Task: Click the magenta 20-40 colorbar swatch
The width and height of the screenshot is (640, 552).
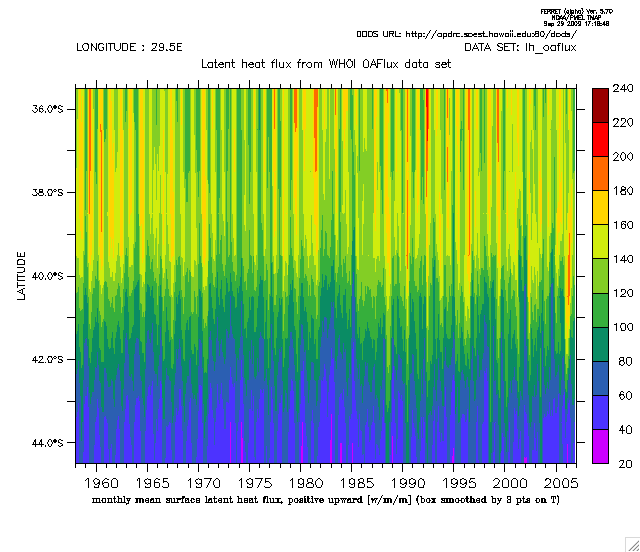Action: tap(600, 446)
